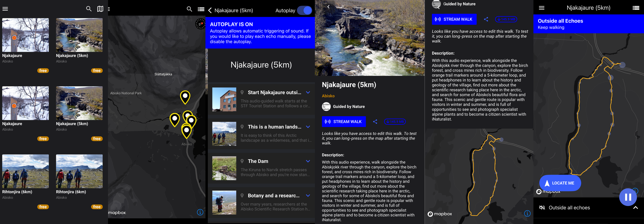Tap top blue echo marker on walk route

(x=622, y=65)
